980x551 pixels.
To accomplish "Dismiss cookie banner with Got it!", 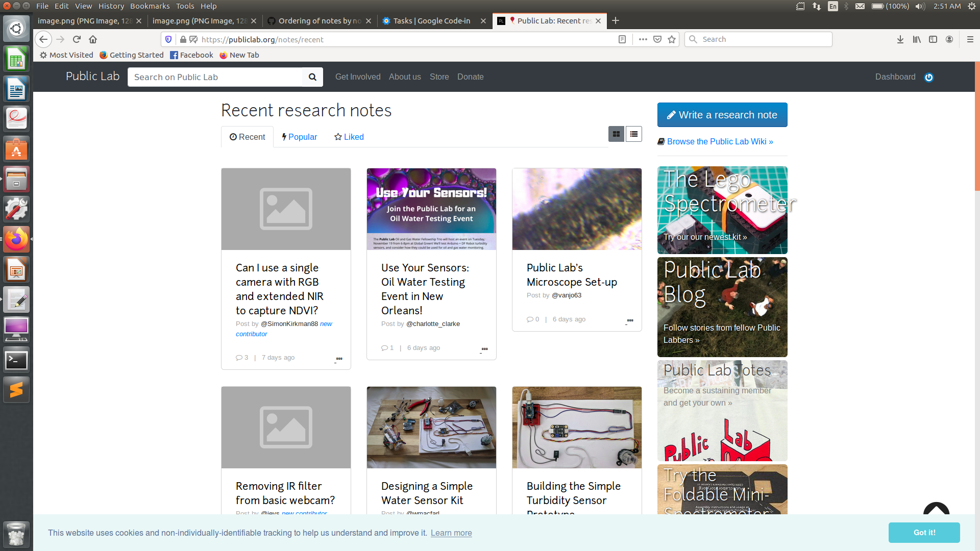I will [x=924, y=532].
